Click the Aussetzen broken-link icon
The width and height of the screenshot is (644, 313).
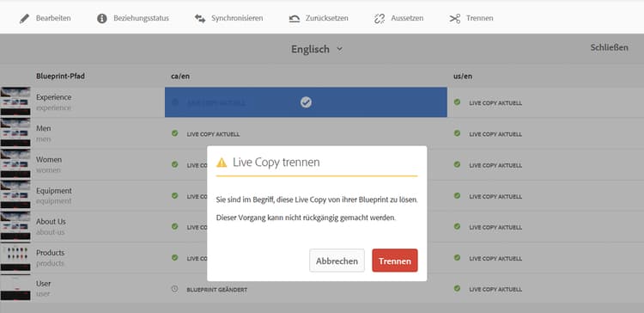click(x=380, y=19)
